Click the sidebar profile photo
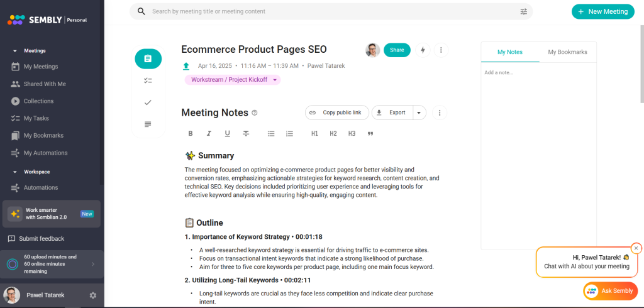This screenshot has height=308, width=644. pos(11,295)
